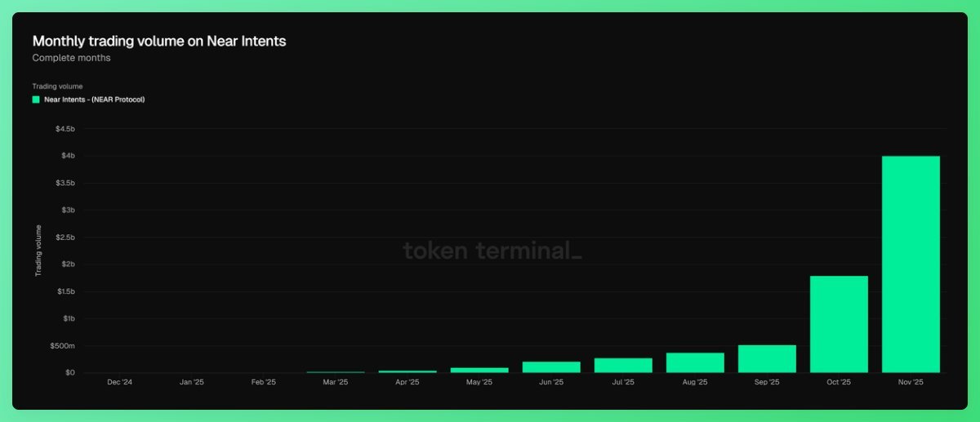
Task: Select the June '25 bar
Action: tap(551, 366)
